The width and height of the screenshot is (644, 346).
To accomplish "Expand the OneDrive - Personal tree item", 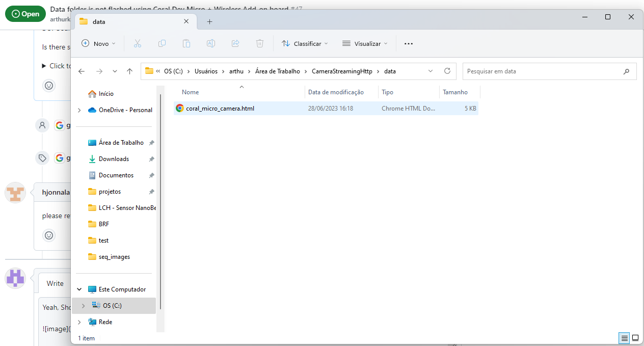I will (x=79, y=110).
